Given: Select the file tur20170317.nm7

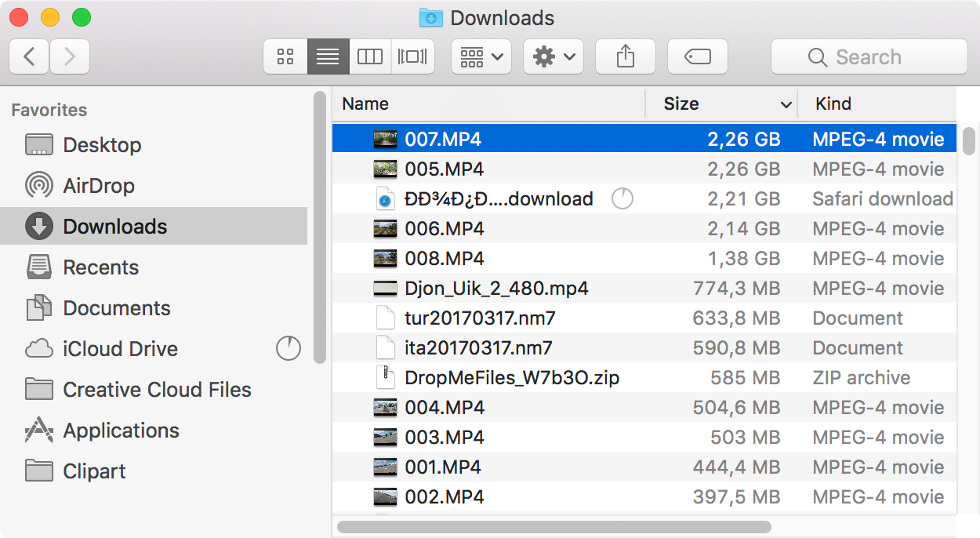Looking at the screenshot, I should pos(644,318).
